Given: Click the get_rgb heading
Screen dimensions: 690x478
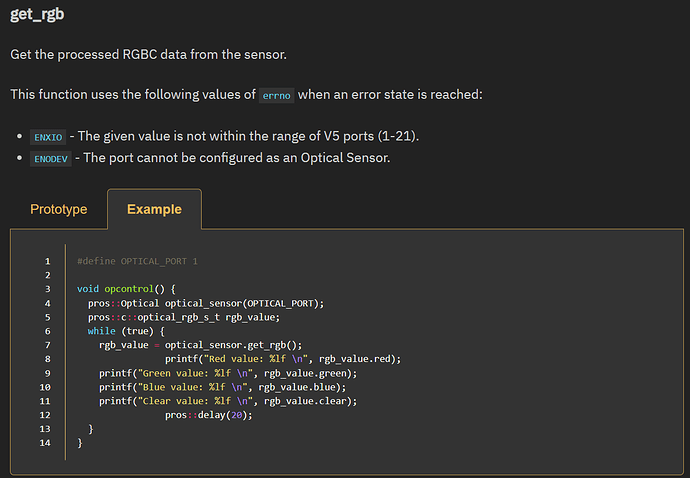Looking at the screenshot, I should coord(37,14).
